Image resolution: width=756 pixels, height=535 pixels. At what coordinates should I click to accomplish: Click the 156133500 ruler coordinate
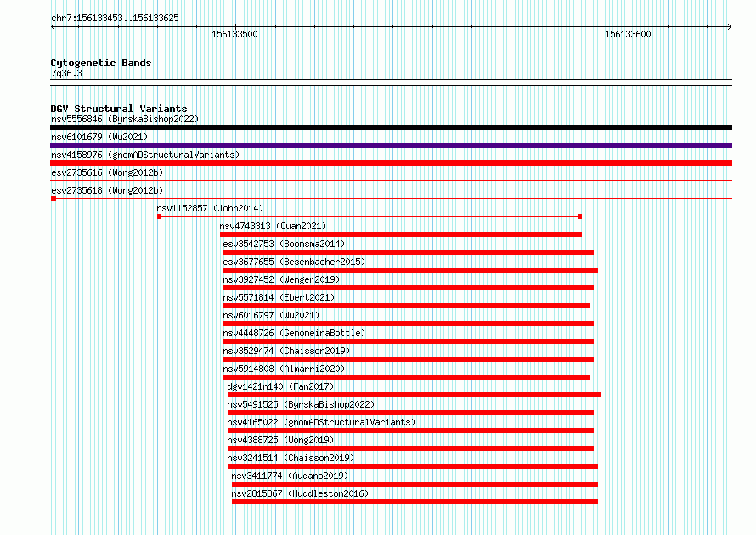(x=234, y=34)
